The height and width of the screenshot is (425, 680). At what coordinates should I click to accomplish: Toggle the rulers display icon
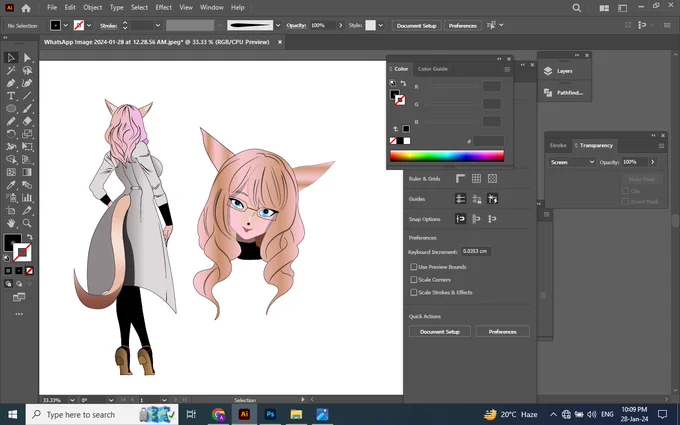[x=460, y=179]
